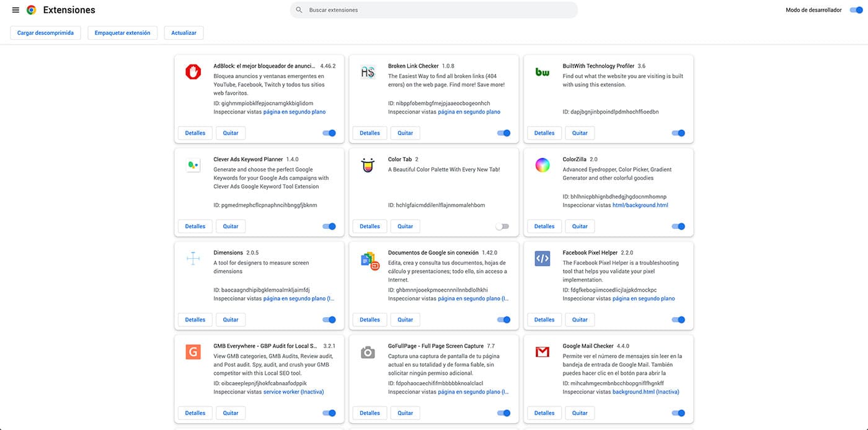The width and height of the screenshot is (868, 430).
Task: Open Detalles for GoFullPage
Action: [370, 413]
